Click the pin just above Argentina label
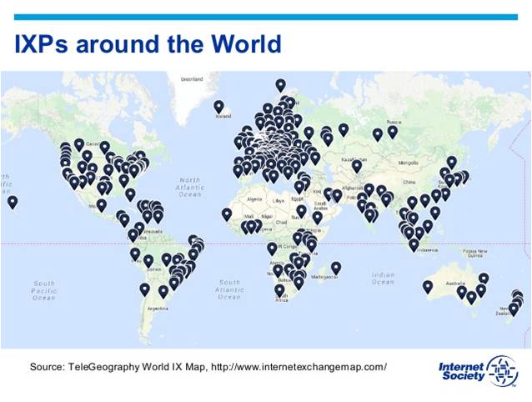The height and width of the screenshot is (402, 532). pos(163,291)
